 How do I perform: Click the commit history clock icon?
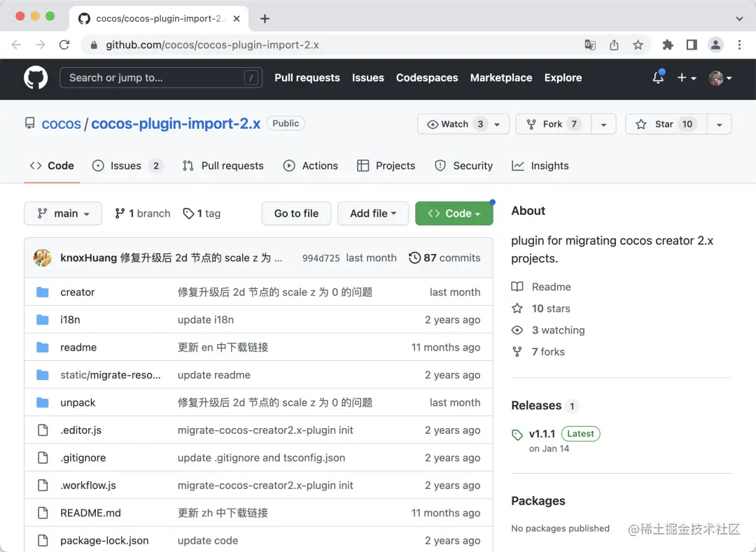click(414, 257)
